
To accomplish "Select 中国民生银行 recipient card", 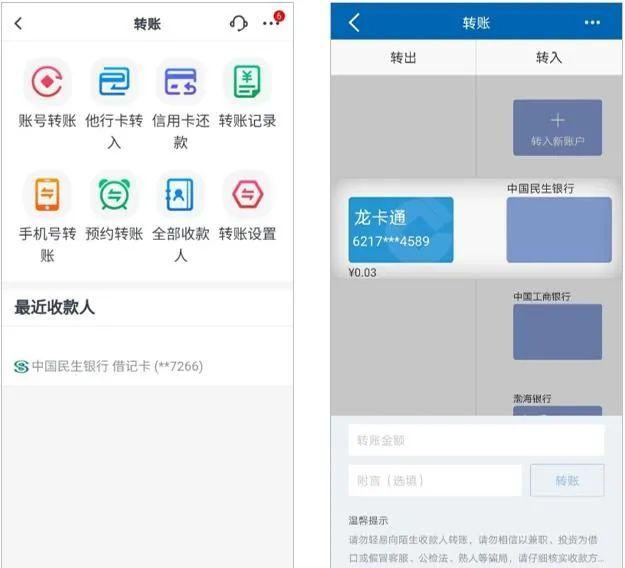I will coord(559,230).
